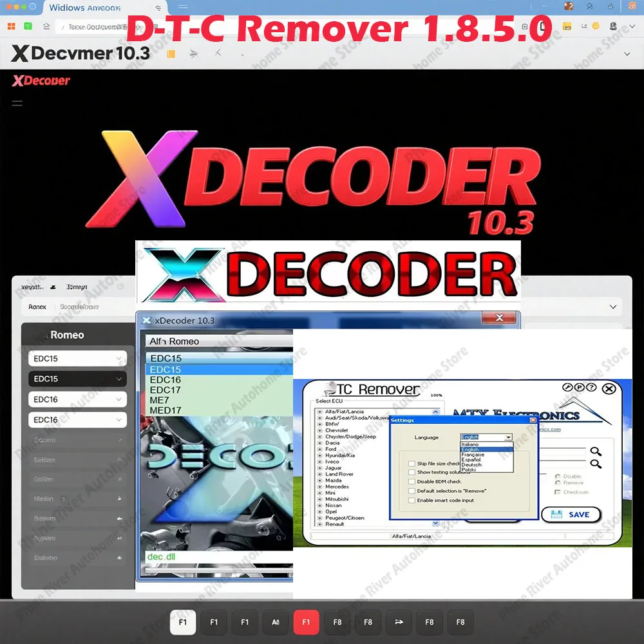Image resolution: width=644 pixels, height=644 pixels.
Task: Click the Remove radio button
Action: (557, 483)
